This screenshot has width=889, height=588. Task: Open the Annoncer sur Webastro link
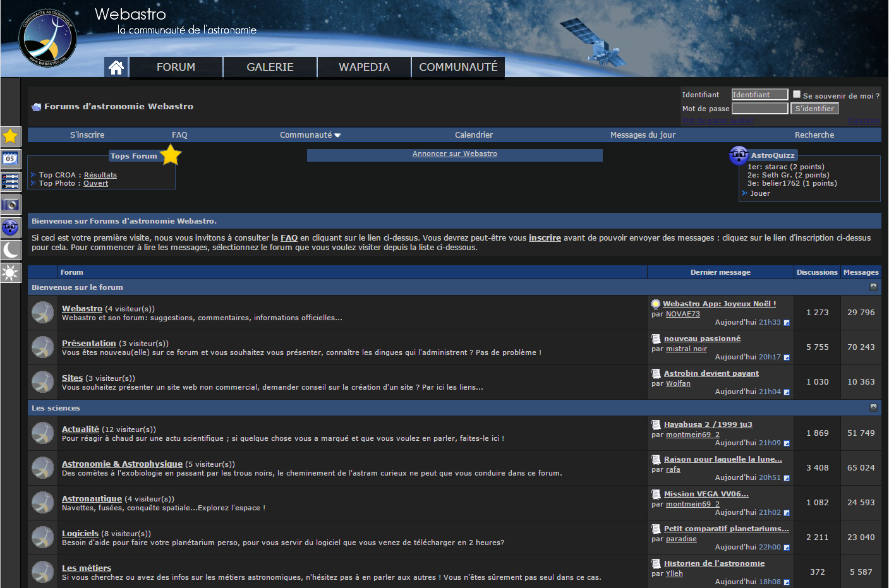tap(455, 153)
